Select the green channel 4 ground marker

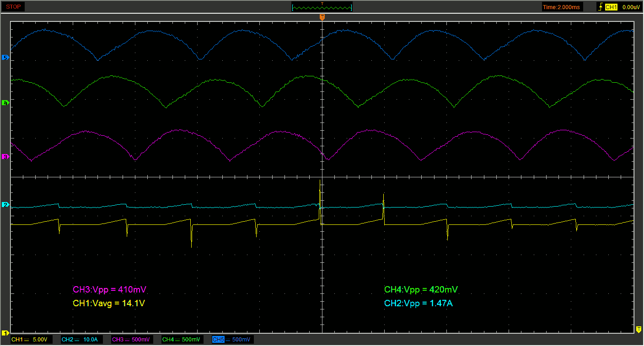pos(5,103)
